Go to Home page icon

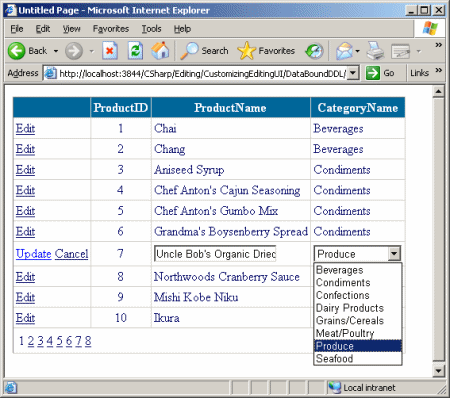pyautogui.click(x=160, y=51)
